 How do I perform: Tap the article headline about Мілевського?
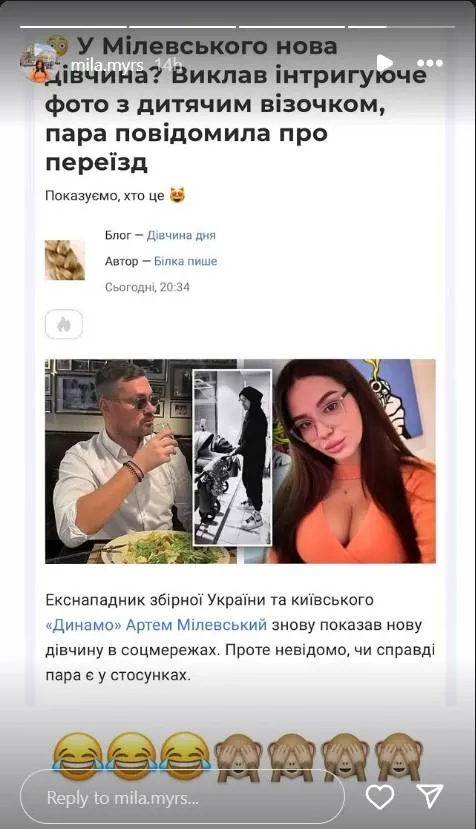236,104
